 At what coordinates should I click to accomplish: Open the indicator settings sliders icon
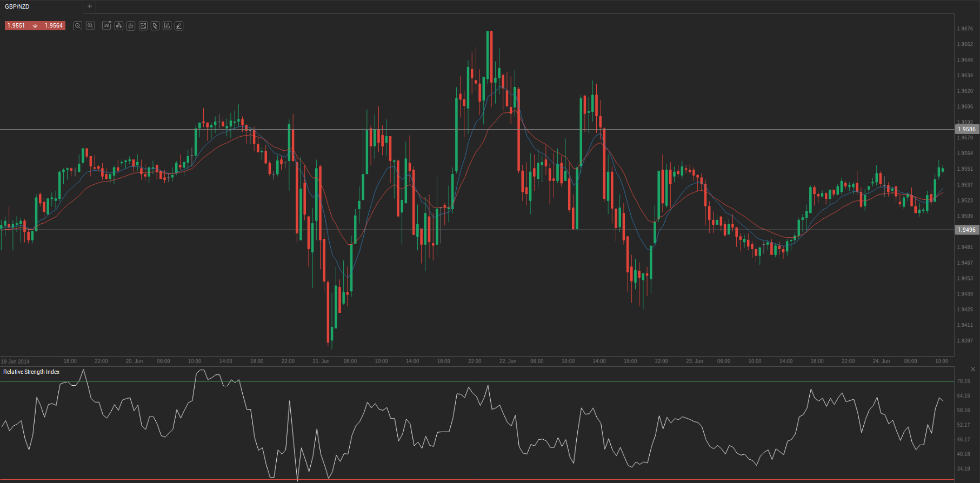[x=131, y=26]
